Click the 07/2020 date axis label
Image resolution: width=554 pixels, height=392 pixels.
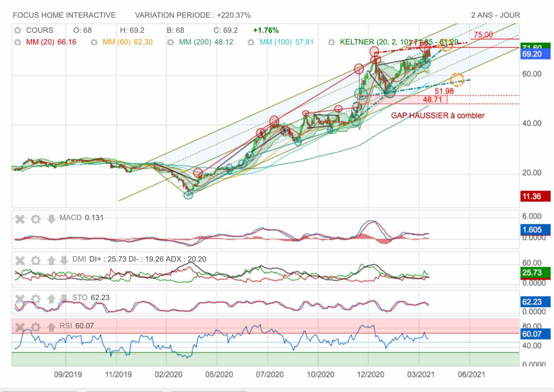[x=269, y=375]
